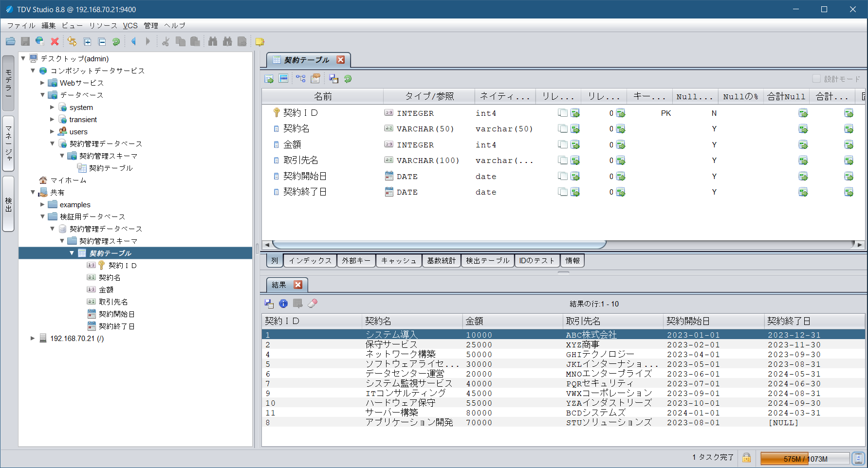Image resolution: width=868 pixels, height=468 pixels.
Task: Open the 検出 side panel button
Action: point(8,204)
